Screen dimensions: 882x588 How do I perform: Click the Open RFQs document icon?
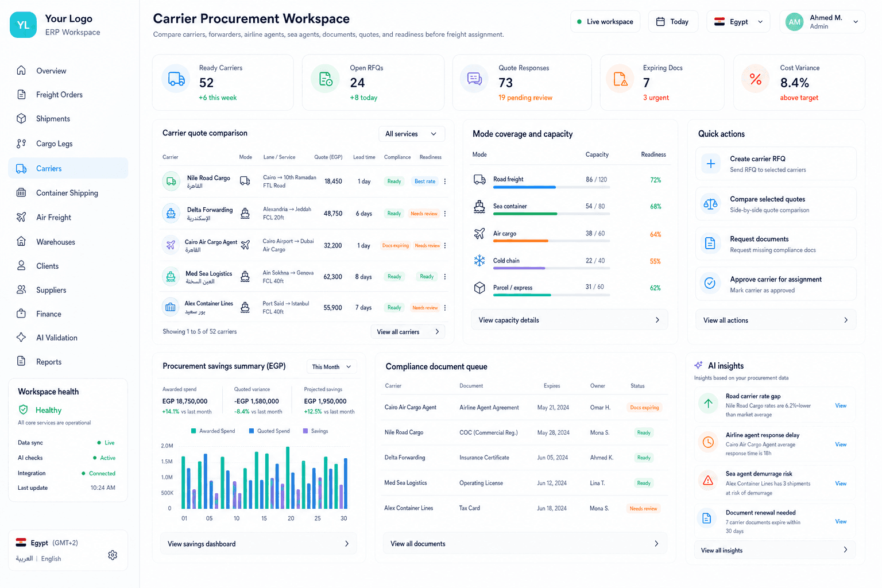coord(326,79)
